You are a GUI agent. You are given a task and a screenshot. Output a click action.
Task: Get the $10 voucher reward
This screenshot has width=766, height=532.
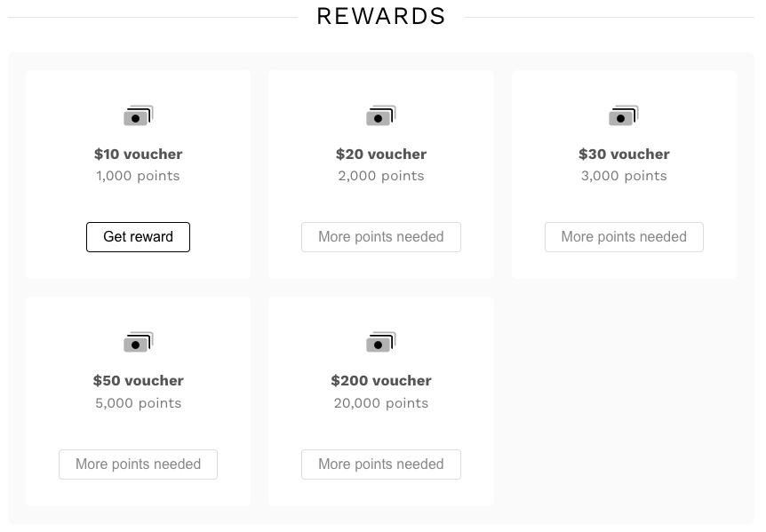click(139, 237)
